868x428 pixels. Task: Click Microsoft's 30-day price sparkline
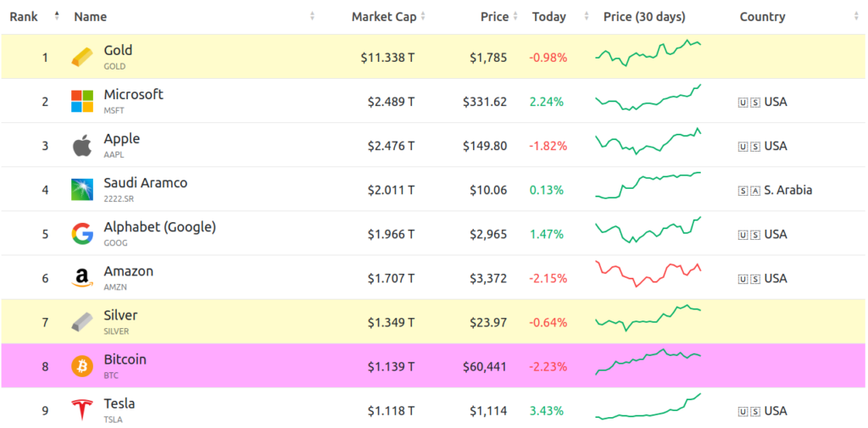point(648,97)
